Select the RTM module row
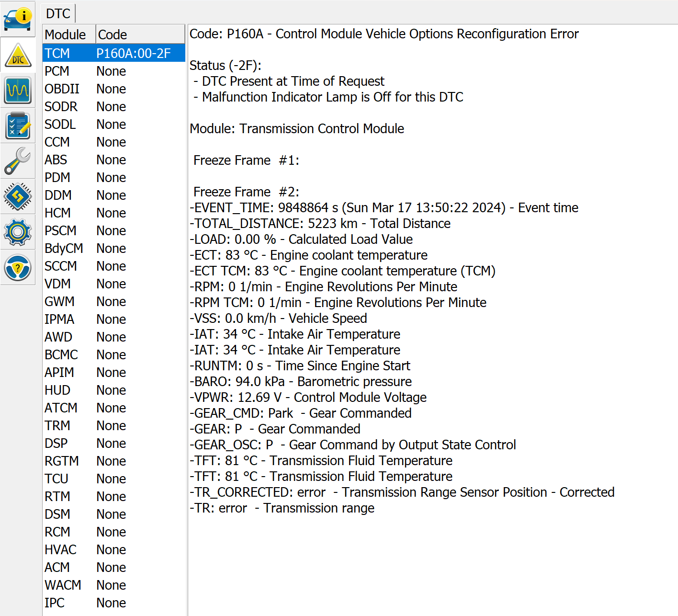Viewport: 678px width, 616px height. point(114,496)
